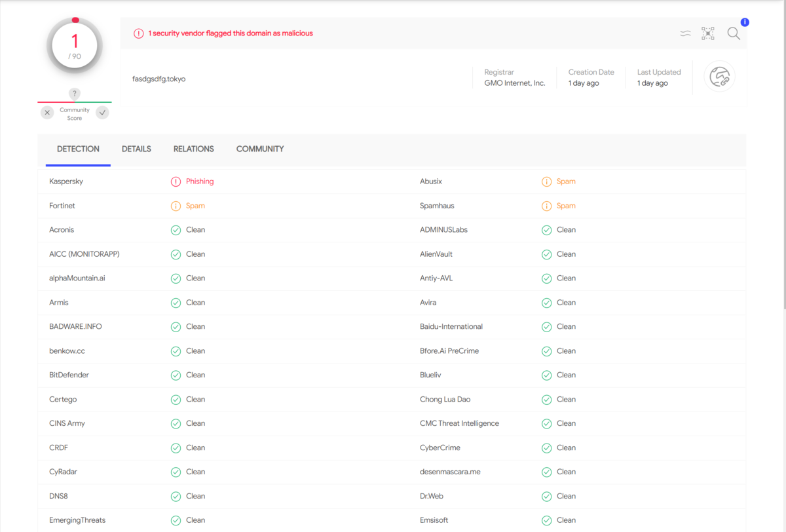Click the detection score 1/90 gauge
The width and height of the screenshot is (786, 532).
75,45
